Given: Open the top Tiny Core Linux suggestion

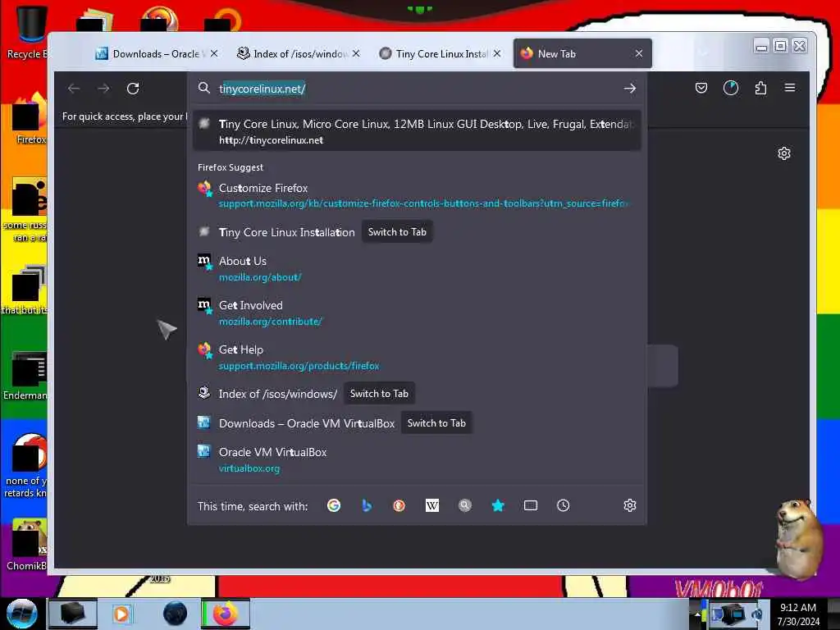Looking at the screenshot, I should pyautogui.click(x=417, y=131).
